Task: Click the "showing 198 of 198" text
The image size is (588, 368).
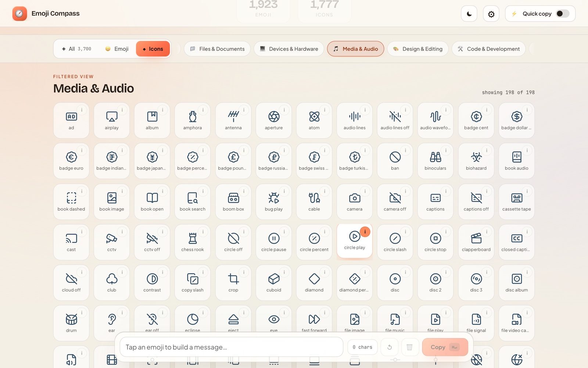Action: (508, 92)
